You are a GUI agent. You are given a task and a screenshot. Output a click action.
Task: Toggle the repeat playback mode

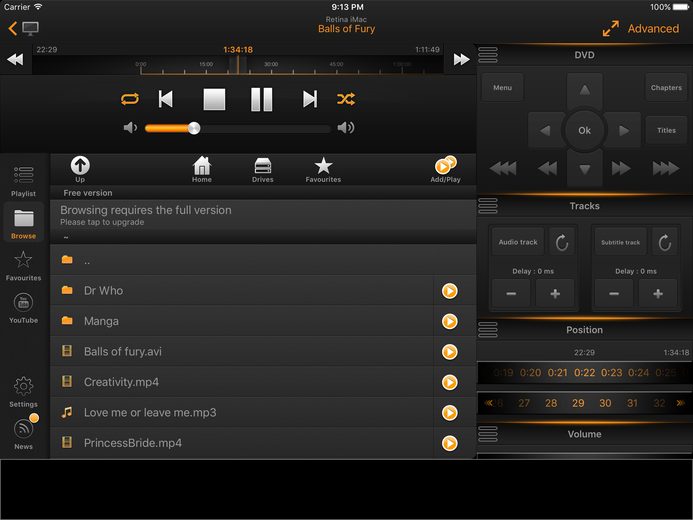(129, 99)
